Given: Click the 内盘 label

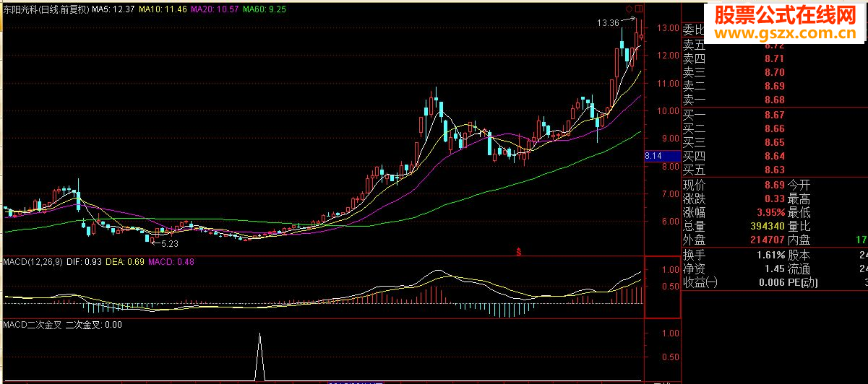Looking at the screenshot, I should coord(799,240).
